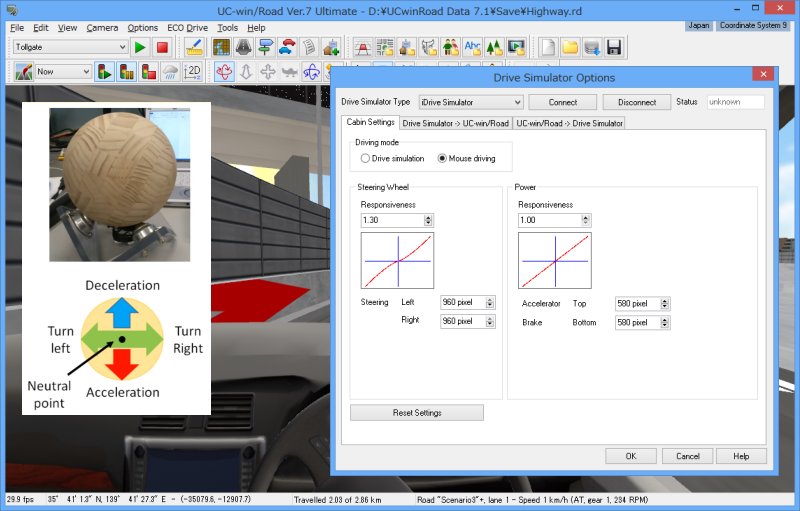Click the terrain grid map icon
This screenshot has height=511, width=800.
221,47
